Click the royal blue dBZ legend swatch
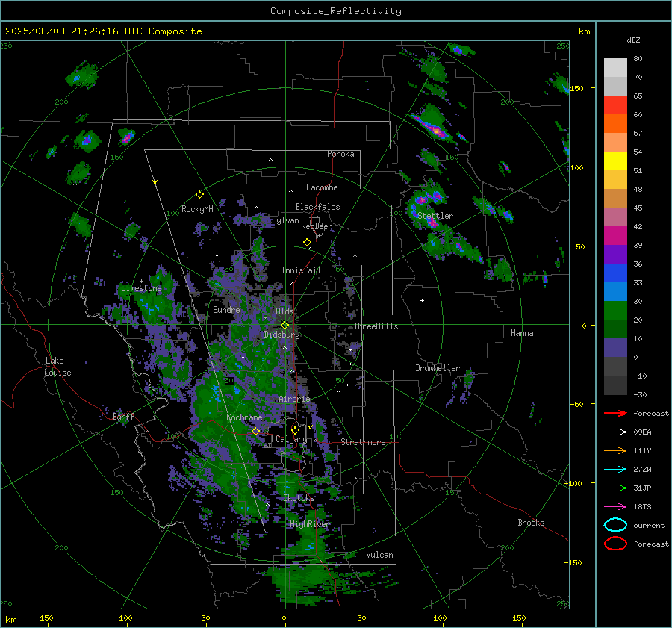Viewport: 672px width, 628px height. [x=615, y=273]
